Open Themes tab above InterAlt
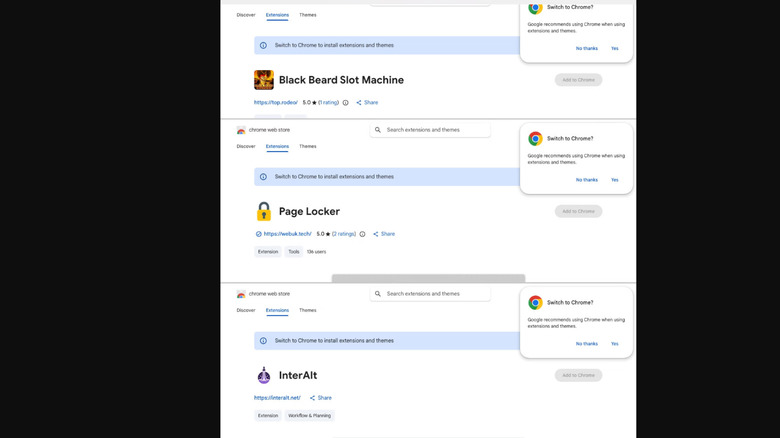The image size is (780, 438). click(x=307, y=310)
